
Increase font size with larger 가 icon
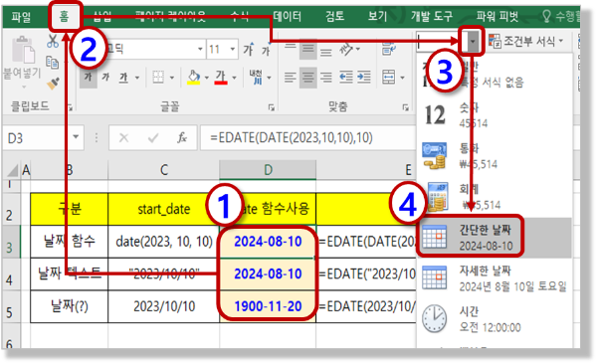[248, 49]
